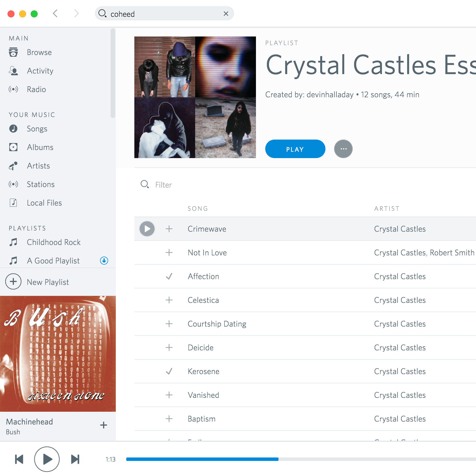
Task: Go back to previous track
Action: (19, 459)
